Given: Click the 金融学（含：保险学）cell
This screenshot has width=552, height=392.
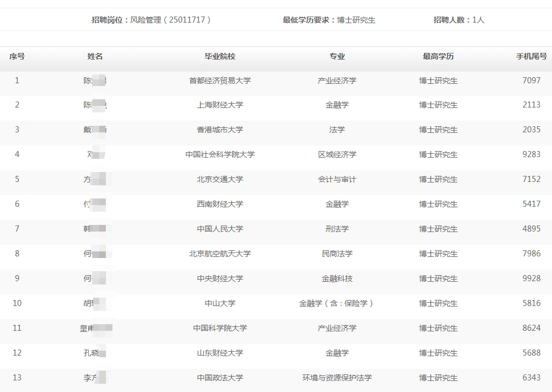Looking at the screenshot, I should click(x=337, y=303).
